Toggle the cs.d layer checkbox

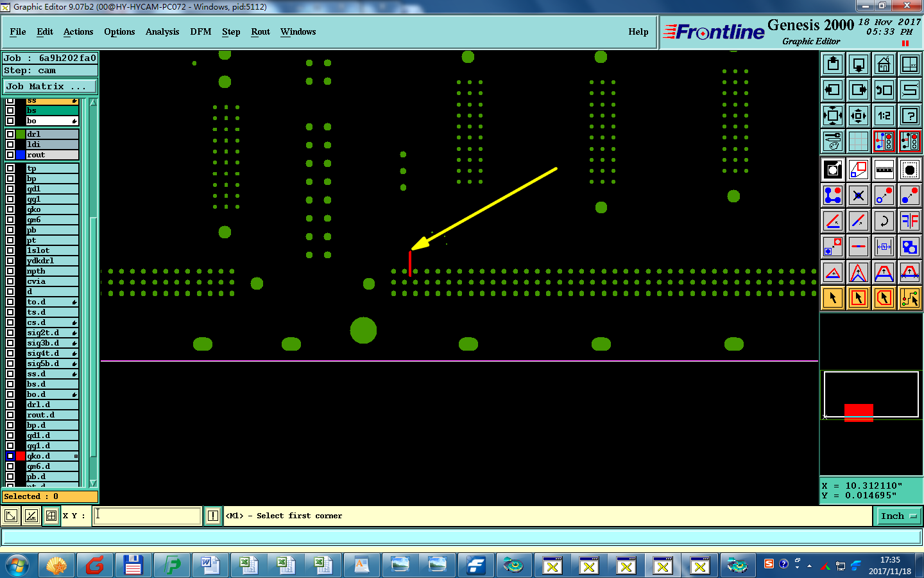point(10,322)
